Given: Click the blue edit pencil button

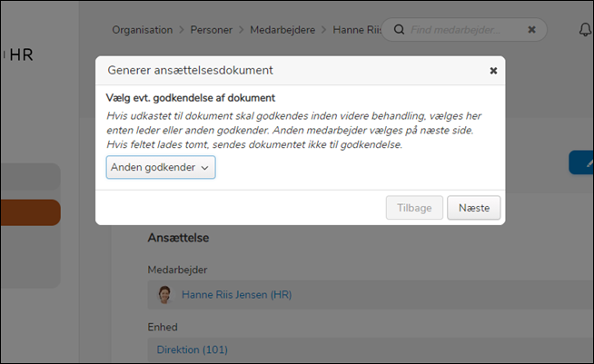Looking at the screenshot, I should point(582,162).
